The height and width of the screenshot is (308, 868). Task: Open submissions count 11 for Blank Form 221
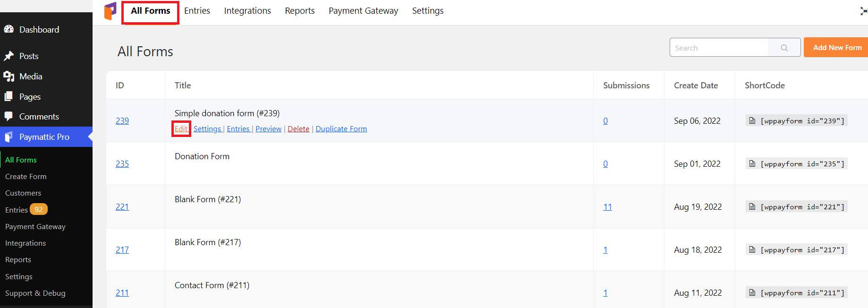607,207
